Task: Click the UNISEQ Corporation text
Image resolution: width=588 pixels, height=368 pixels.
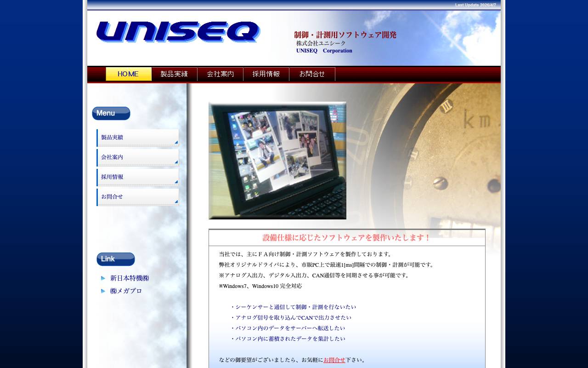Action: pyautogui.click(x=324, y=51)
